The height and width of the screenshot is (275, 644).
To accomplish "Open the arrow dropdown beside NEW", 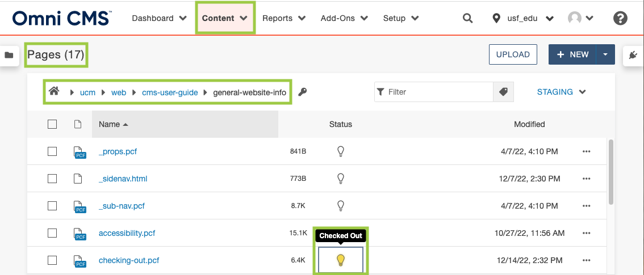I will coord(605,54).
